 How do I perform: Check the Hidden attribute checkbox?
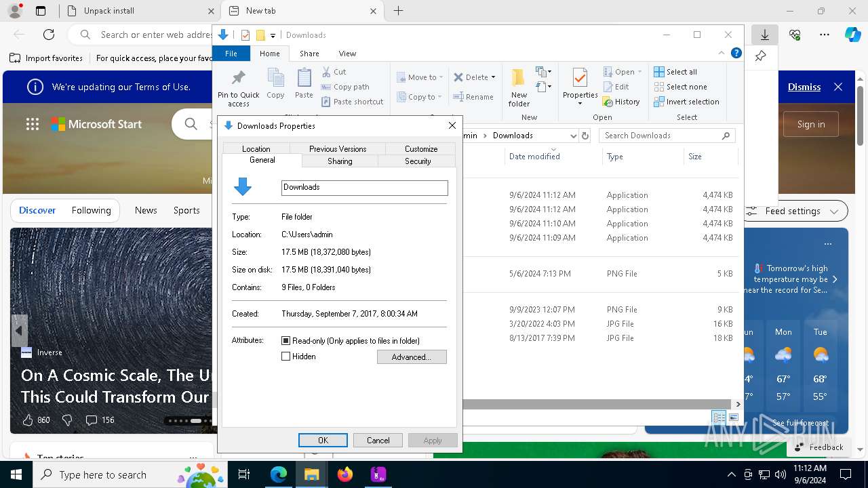[285, 357]
